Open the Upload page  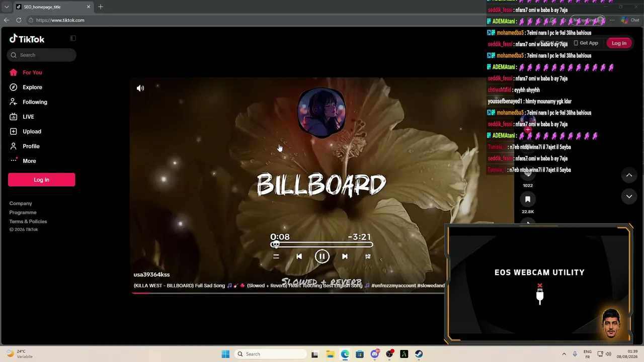point(25,131)
